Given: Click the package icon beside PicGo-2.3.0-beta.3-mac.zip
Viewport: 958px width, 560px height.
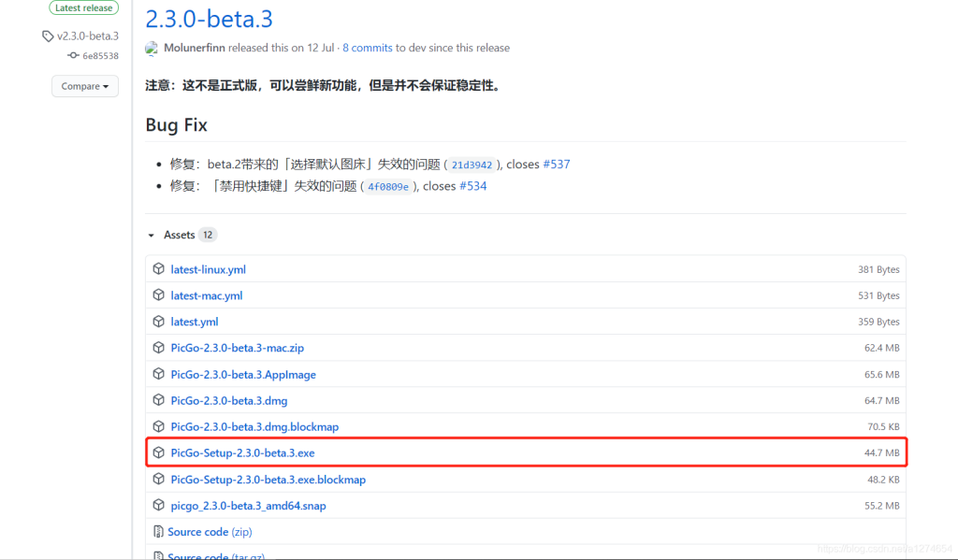Looking at the screenshot, I should (159, 348).
